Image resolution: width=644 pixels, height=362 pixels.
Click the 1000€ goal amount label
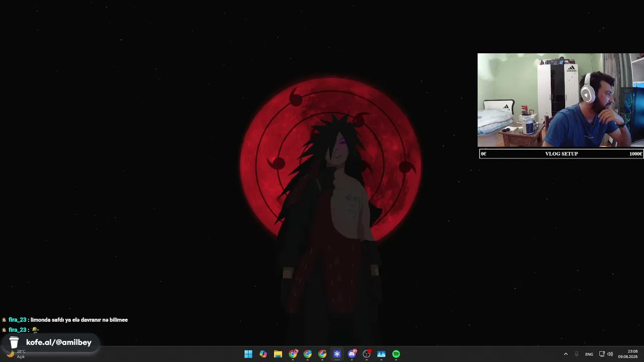[635, 154]
